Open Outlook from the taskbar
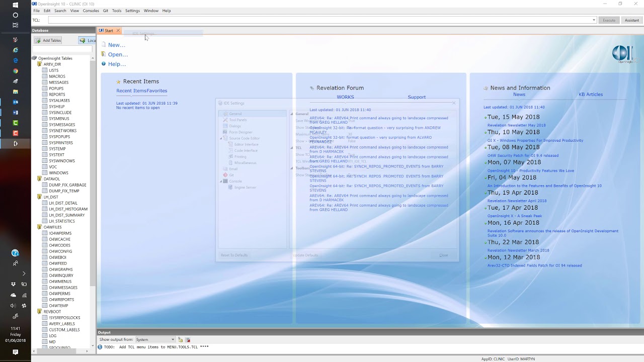Screen dimensions: 644x362 tap(15, 102)
